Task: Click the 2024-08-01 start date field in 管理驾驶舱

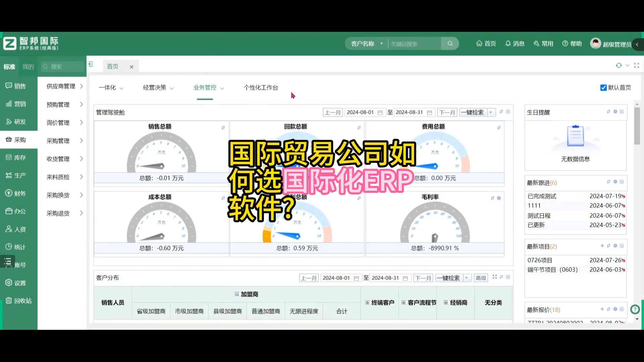Action: pos(365,112)
